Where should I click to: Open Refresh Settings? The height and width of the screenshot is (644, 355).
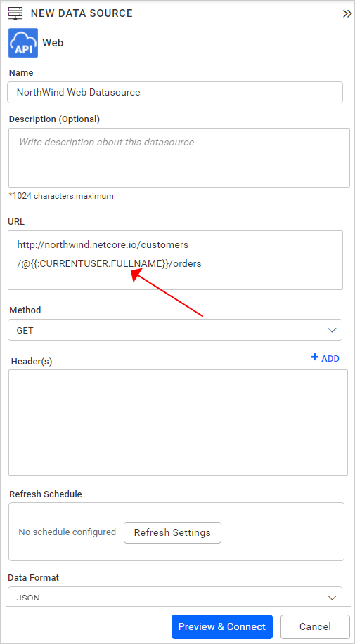(172, 533)
